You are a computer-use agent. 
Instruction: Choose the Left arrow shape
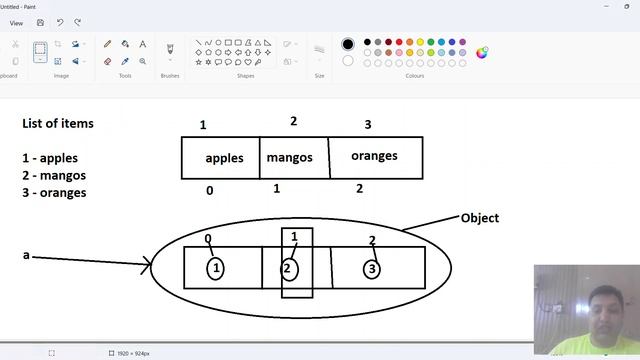(x=238, y=52)
